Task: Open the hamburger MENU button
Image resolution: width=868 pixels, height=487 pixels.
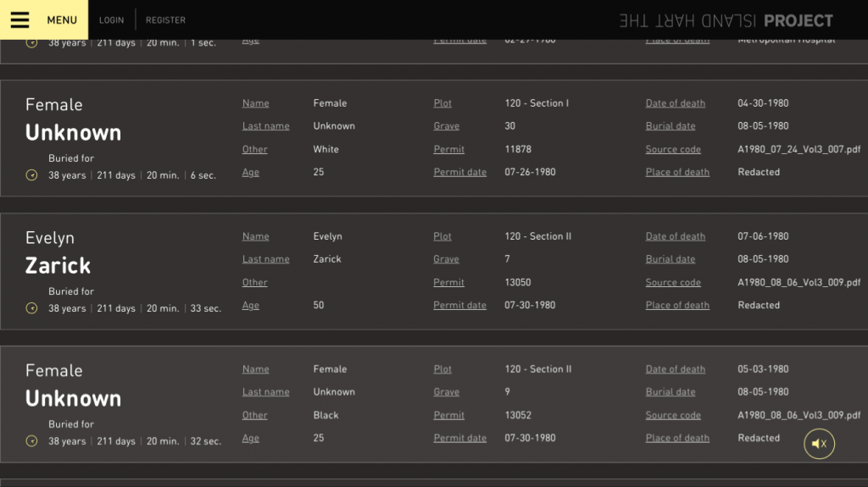Action: [44, 19]
